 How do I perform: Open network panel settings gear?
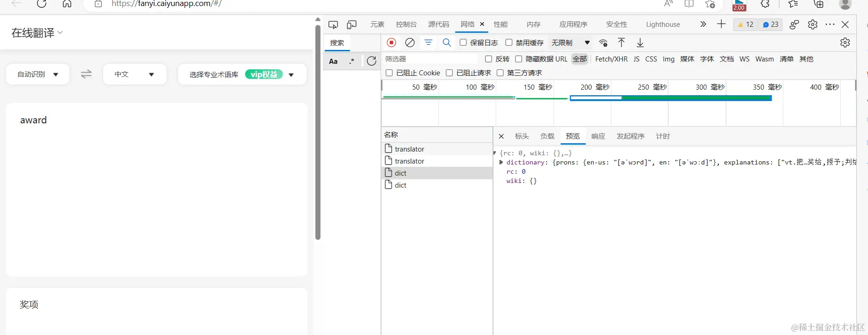845,43
